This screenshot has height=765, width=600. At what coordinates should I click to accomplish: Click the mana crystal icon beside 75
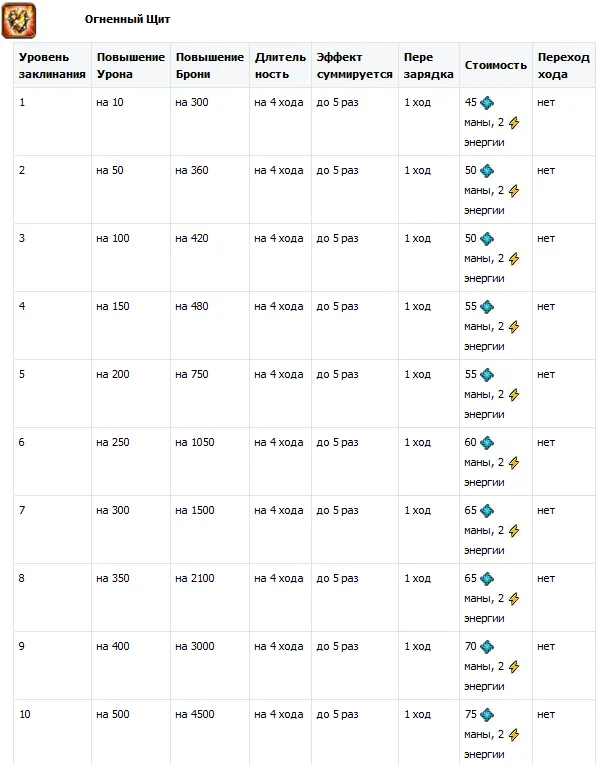pyautogui.click(x=487, y=714)
